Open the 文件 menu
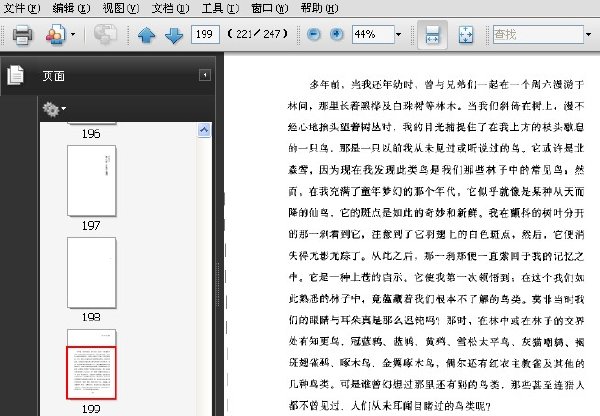This screenshot has width=600, height=416. 21,8
